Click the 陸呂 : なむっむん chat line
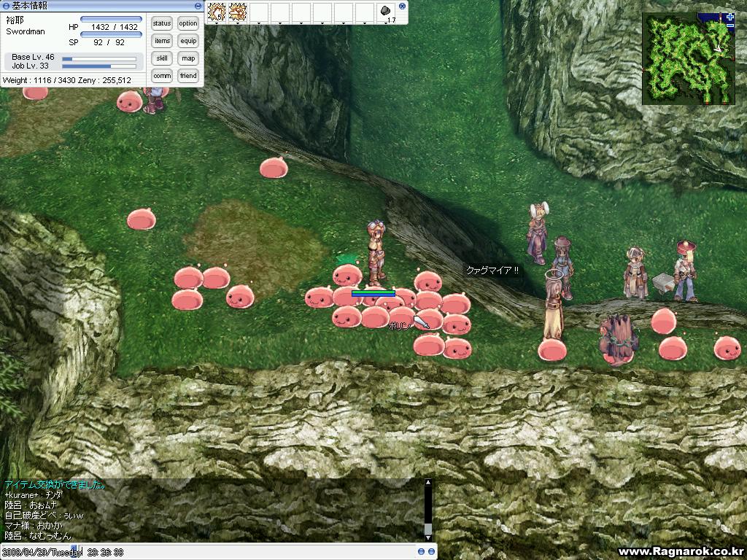The height and width of the screenshot is (560, 747). click(x=38, y=536)
